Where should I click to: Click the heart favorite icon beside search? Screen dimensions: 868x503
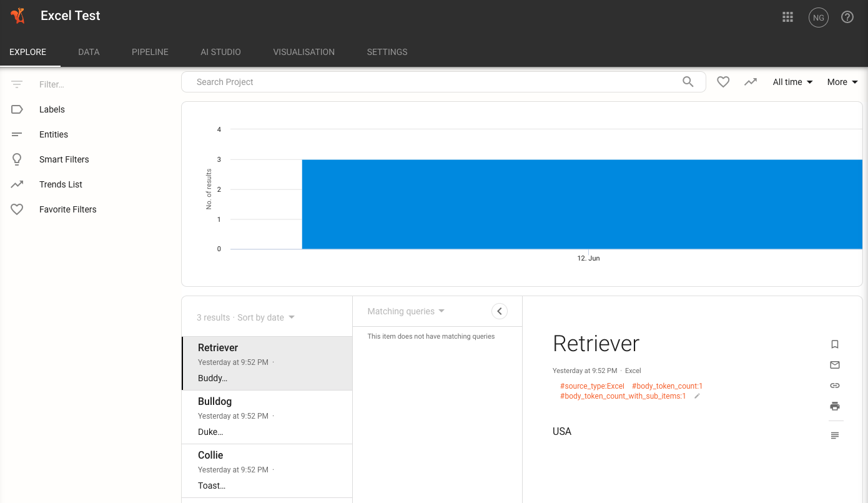click(x=723, y=82)
